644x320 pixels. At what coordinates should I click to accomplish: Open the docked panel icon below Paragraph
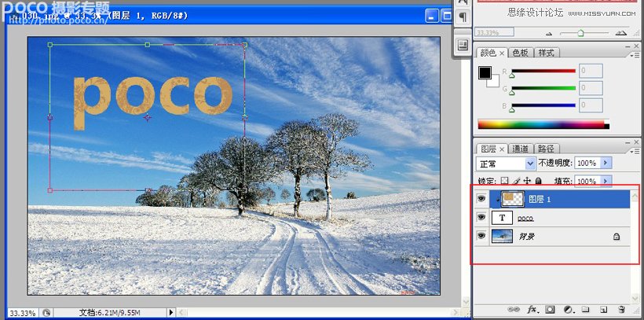tap(463, 45)
